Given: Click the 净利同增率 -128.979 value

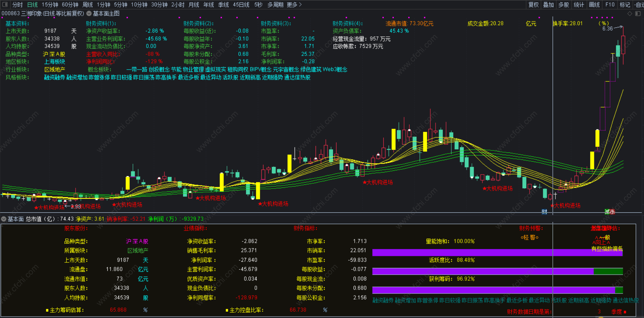Looking at the screenshot, I should (247, 298).
